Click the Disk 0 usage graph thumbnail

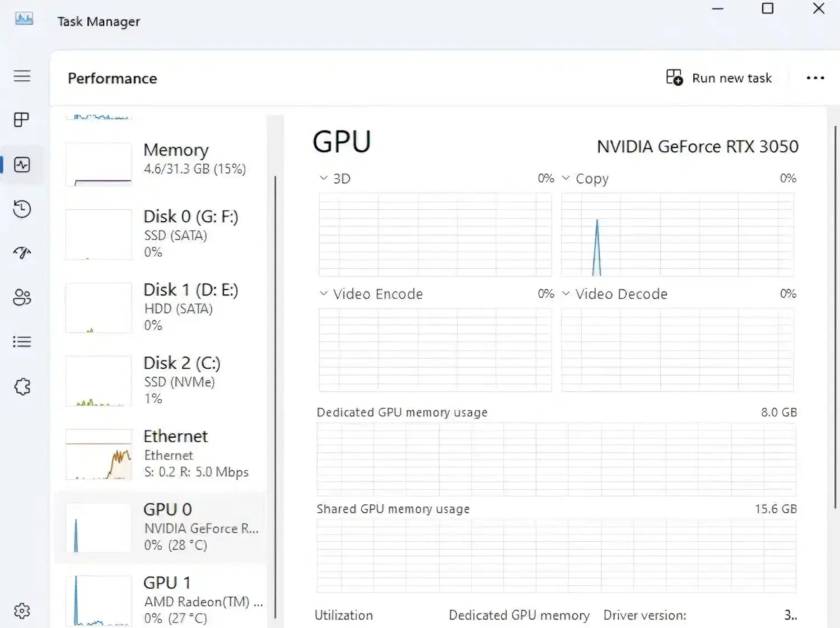point(99,235)
